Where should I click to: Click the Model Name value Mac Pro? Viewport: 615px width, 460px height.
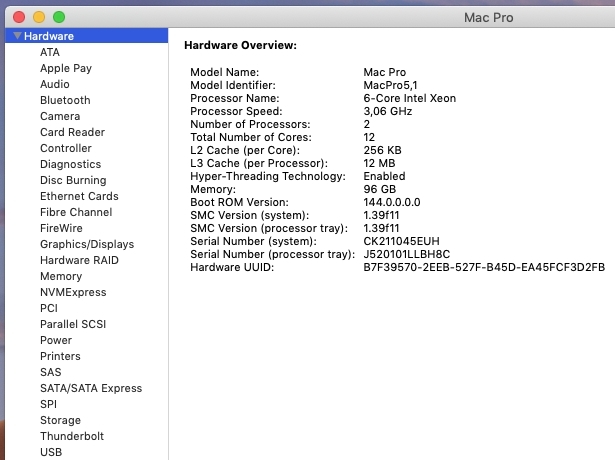(x=384, y=72)
